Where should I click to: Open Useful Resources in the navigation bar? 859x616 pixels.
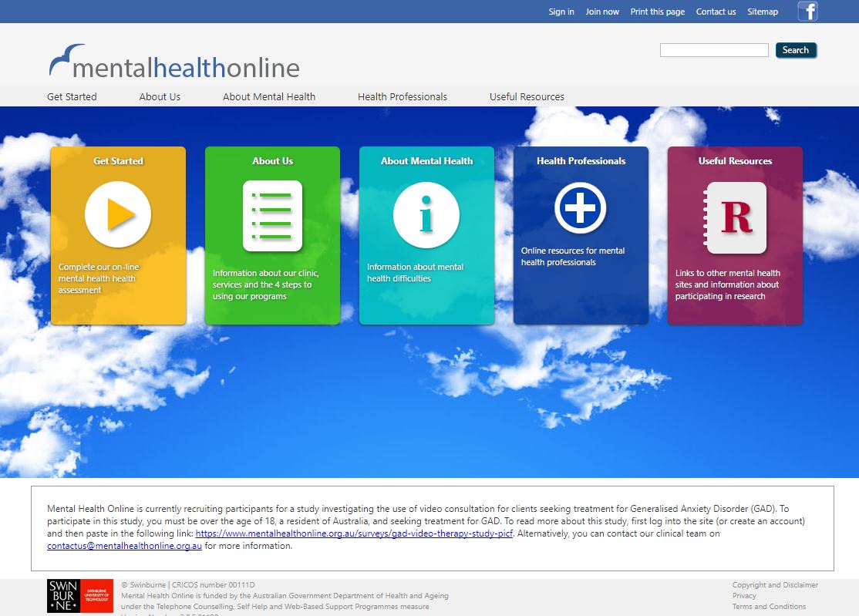pyautogui.click(x=527, y=96)
